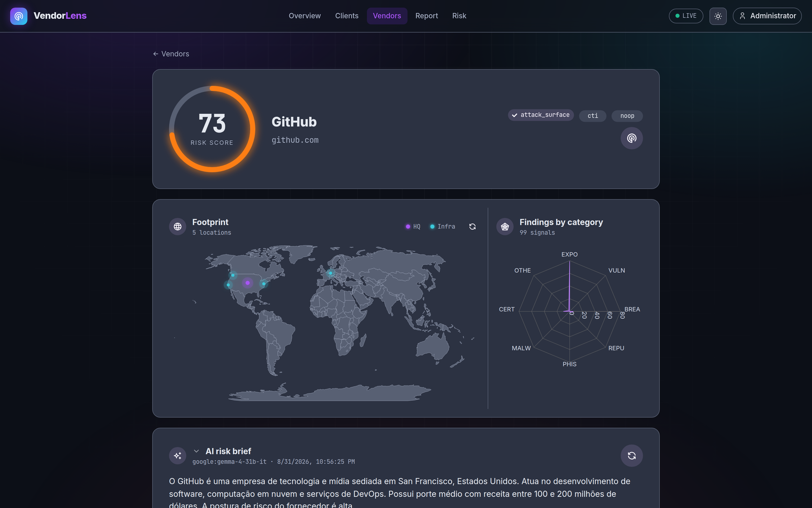Click the Footprint globe icon
812x508 pixels.
point(178,227)
